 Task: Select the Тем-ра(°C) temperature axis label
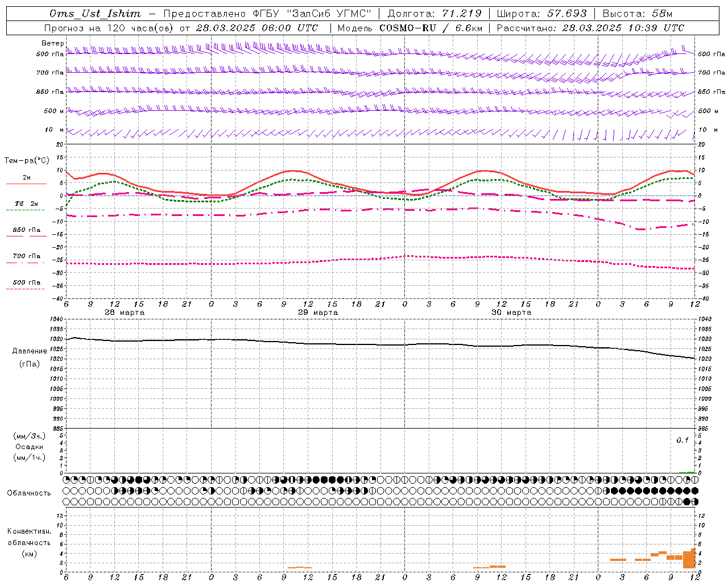point(27,161)
